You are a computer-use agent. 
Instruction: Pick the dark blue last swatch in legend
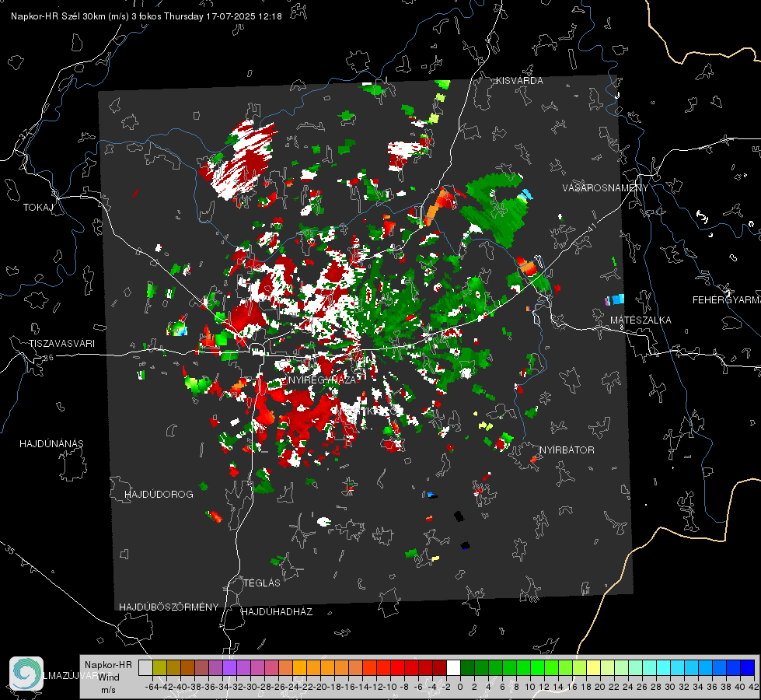[748, 667]
